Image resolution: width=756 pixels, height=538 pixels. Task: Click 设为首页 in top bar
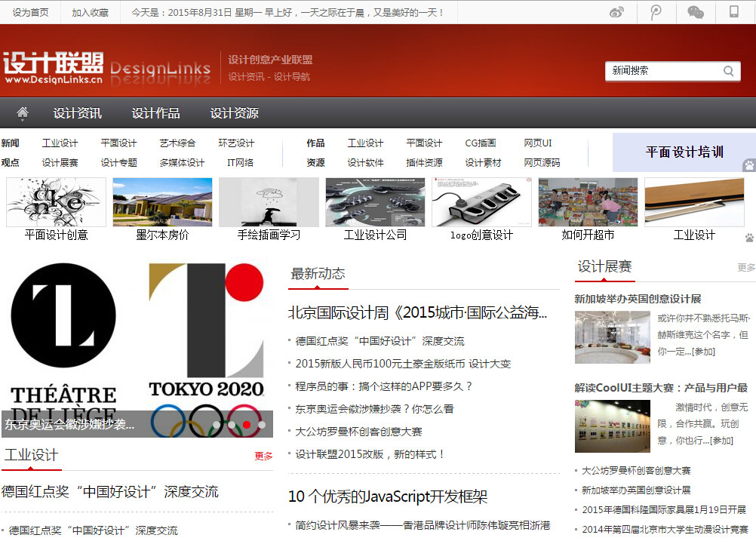[30, 13]
